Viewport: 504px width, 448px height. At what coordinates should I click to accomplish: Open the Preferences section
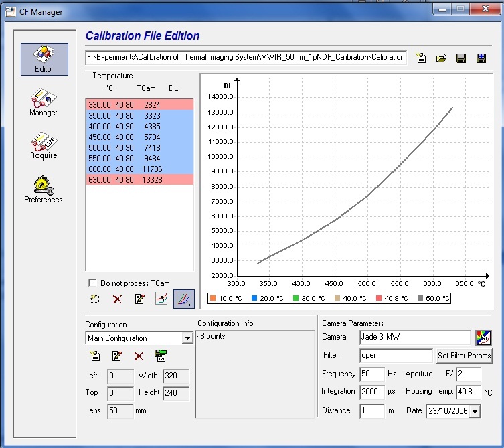(x=44, y=188)
